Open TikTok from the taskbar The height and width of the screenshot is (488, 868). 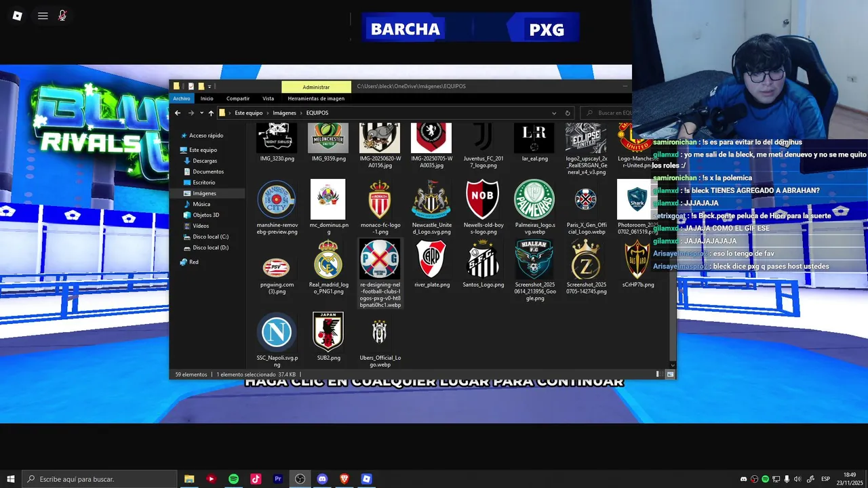[x=256, y=479]
